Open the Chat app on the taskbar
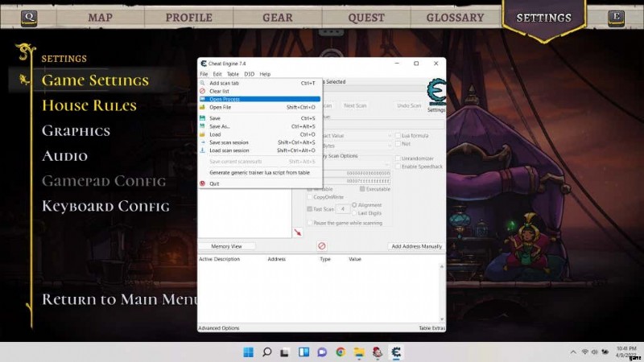Viewport: 644px width, 362px height. (x=322, y=352)
